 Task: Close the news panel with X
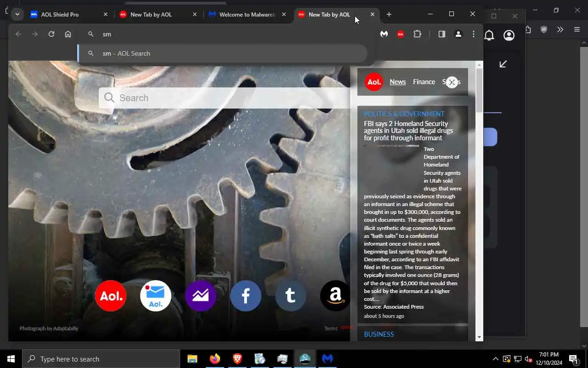452,82
